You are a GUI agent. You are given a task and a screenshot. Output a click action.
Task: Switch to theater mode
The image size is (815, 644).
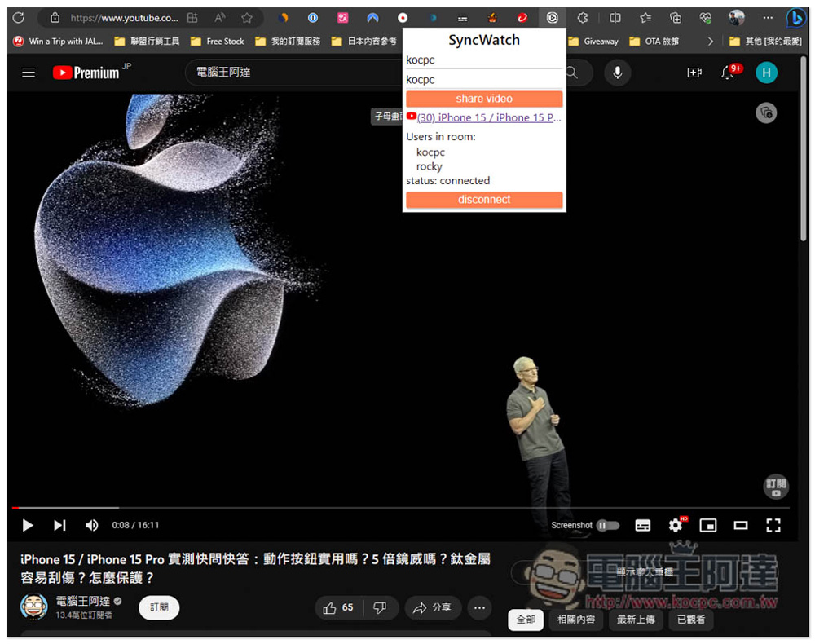point(741,526)
